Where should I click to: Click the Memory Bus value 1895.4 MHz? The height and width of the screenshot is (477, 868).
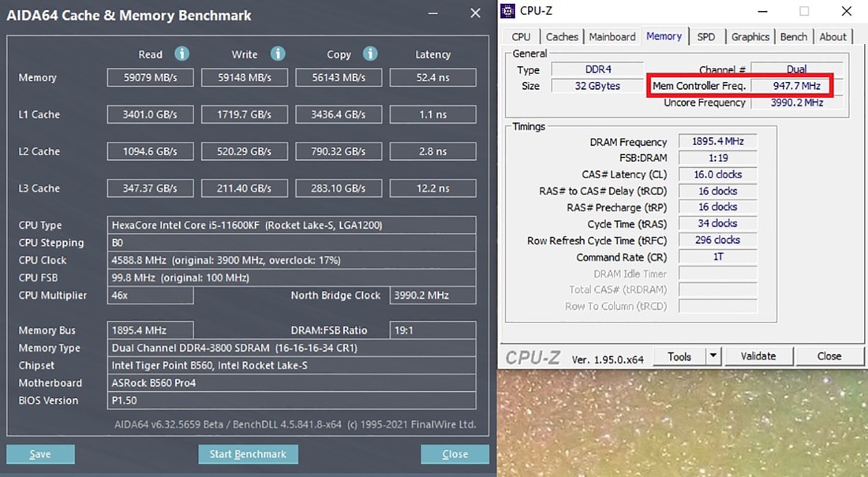(150, 330)
